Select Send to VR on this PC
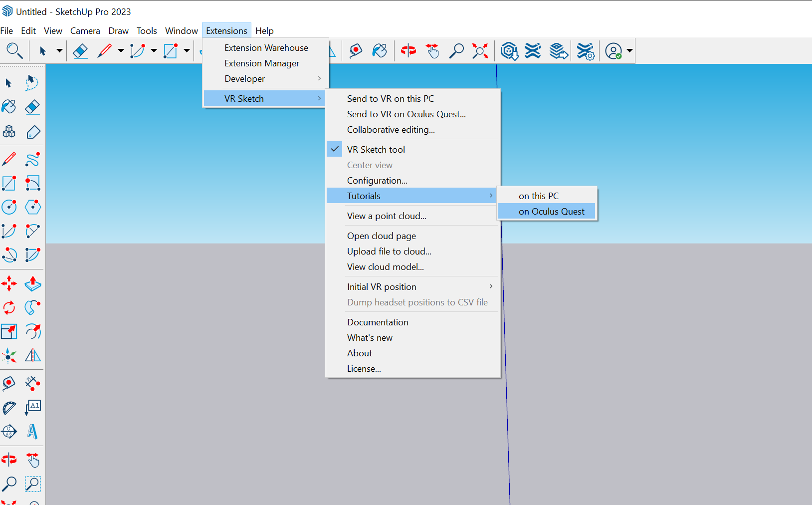The image size is (812, 505). point(413,99)
